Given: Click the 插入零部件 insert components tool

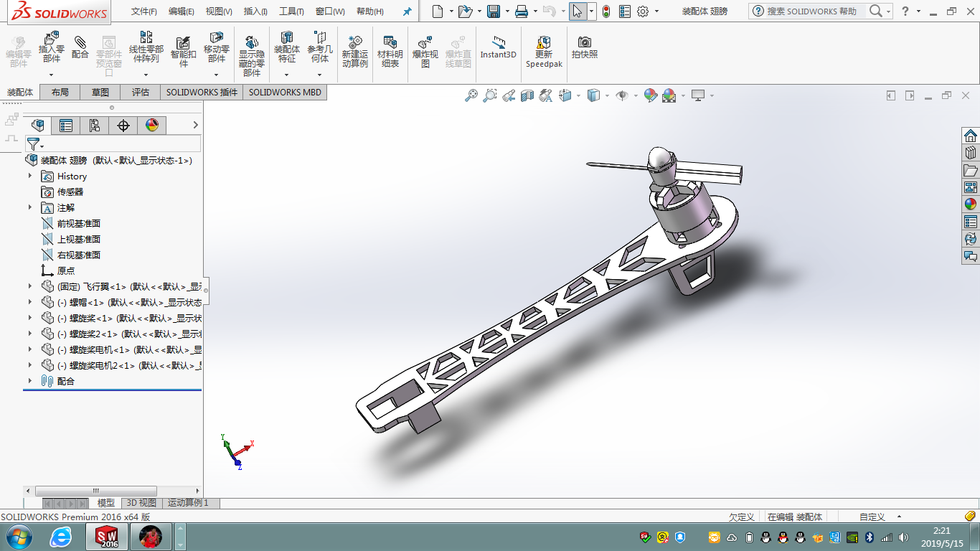Looking at the screenshot, I should (x=52, y=47).
